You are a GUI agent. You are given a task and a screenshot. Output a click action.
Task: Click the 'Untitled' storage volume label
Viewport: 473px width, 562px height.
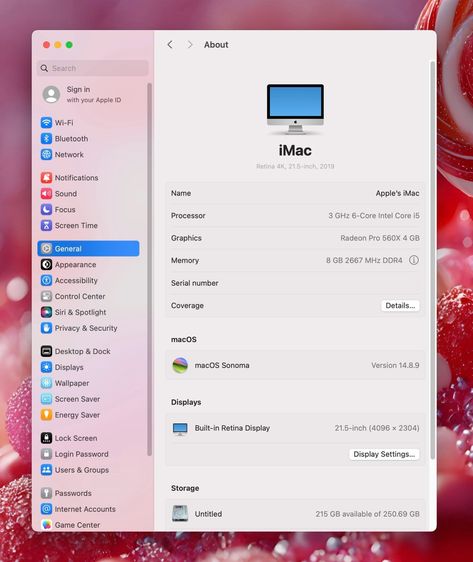[x=208, y=514]
